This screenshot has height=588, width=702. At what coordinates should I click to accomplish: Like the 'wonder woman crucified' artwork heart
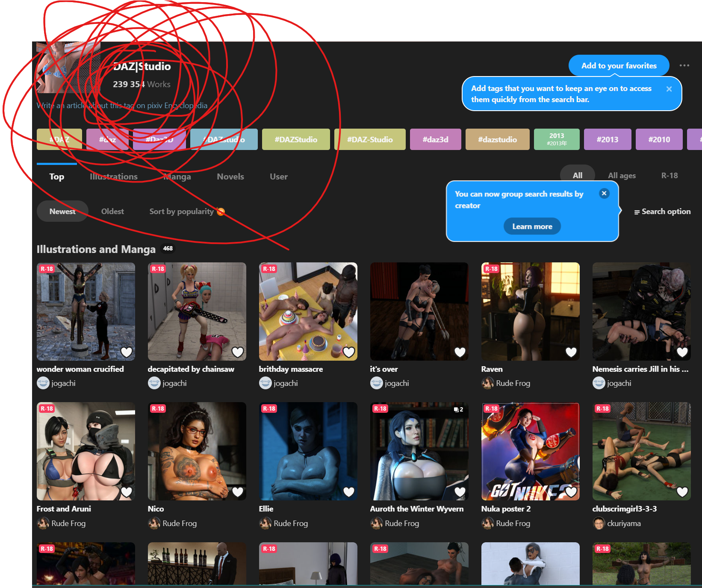click(x=127, y=352)
